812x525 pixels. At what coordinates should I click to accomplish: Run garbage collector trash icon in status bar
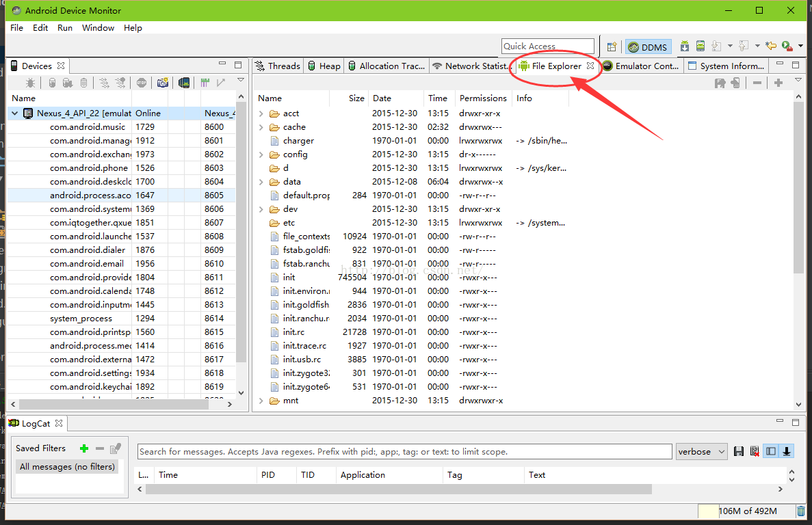[x=801, y=511]
